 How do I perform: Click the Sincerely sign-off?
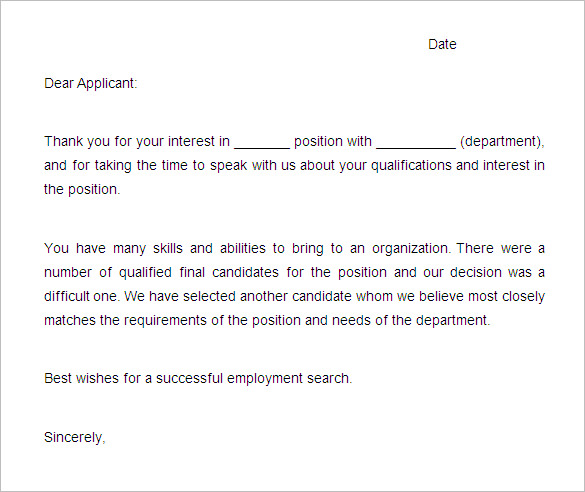pyautogui.click(x=75, y=437)
